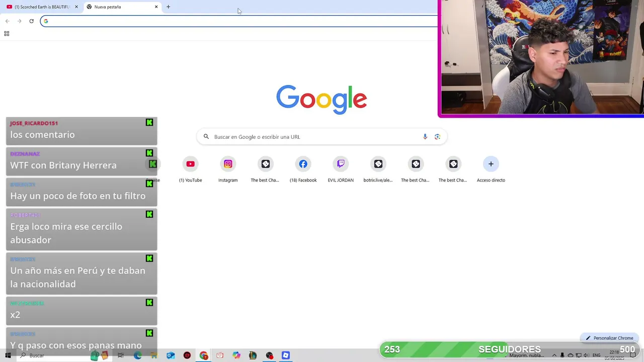This screenshot has height=362, width=644.
Task: Add a shortcut via Acceso directo
Action: (x=491, y=170)
